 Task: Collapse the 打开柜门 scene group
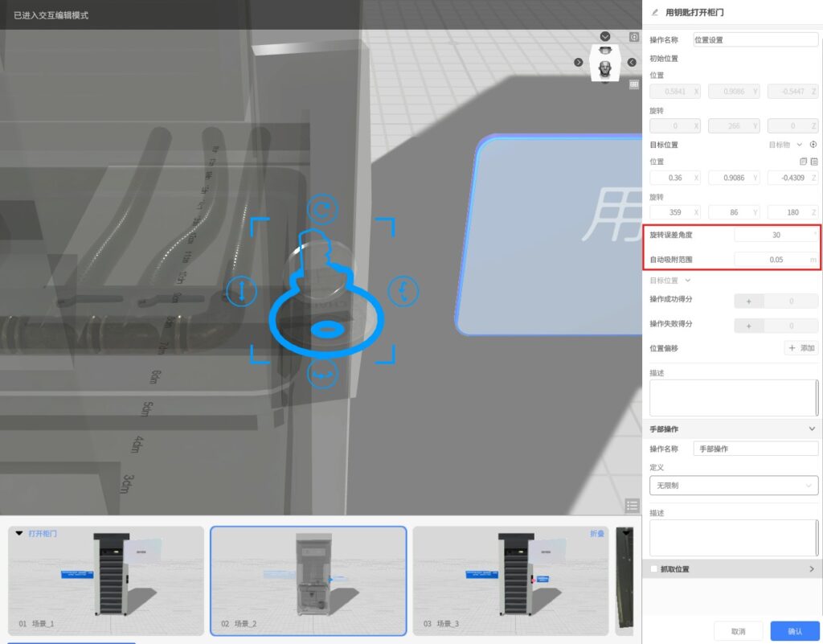point(19,533)
